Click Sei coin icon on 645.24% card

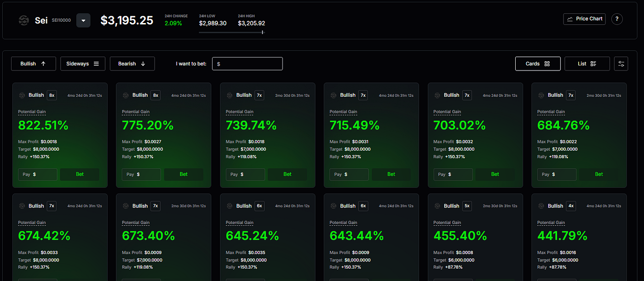[230, 206]
